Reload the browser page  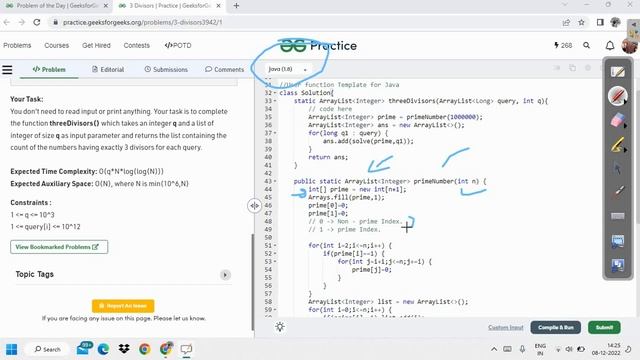[x=37, y=22]
